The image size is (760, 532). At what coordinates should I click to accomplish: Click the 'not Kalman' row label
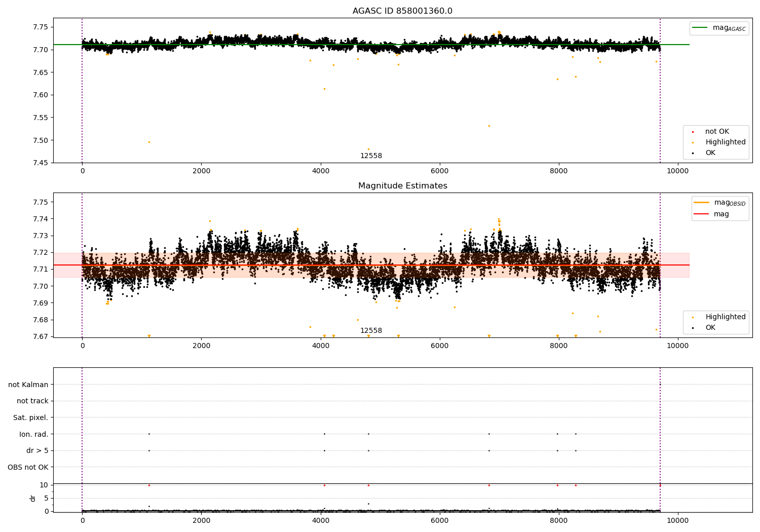tap(28, 385)
